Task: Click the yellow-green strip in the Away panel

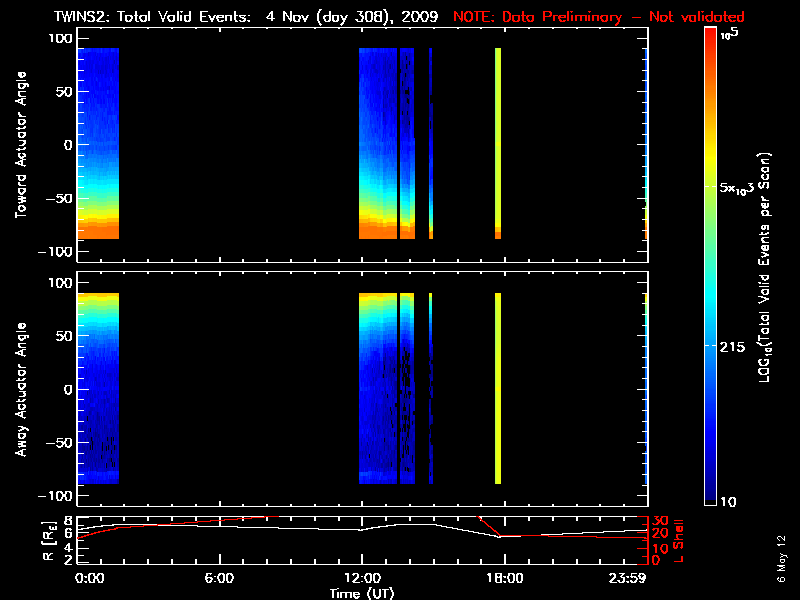Action: (498, 388)
